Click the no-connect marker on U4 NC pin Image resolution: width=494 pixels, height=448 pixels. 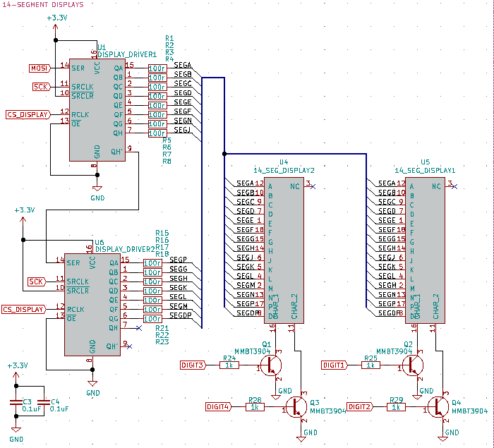click(313, 186)
